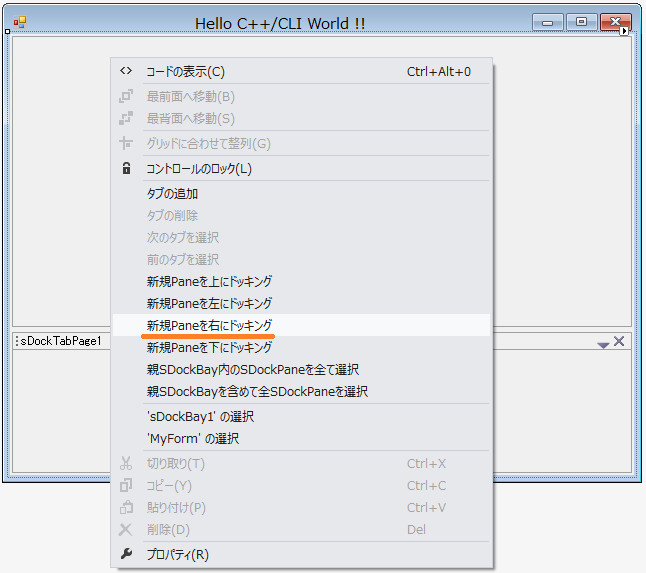This screenshot has width=646, height=573.
Task: Click the scissors cut icon
Action: coord(126,463)
